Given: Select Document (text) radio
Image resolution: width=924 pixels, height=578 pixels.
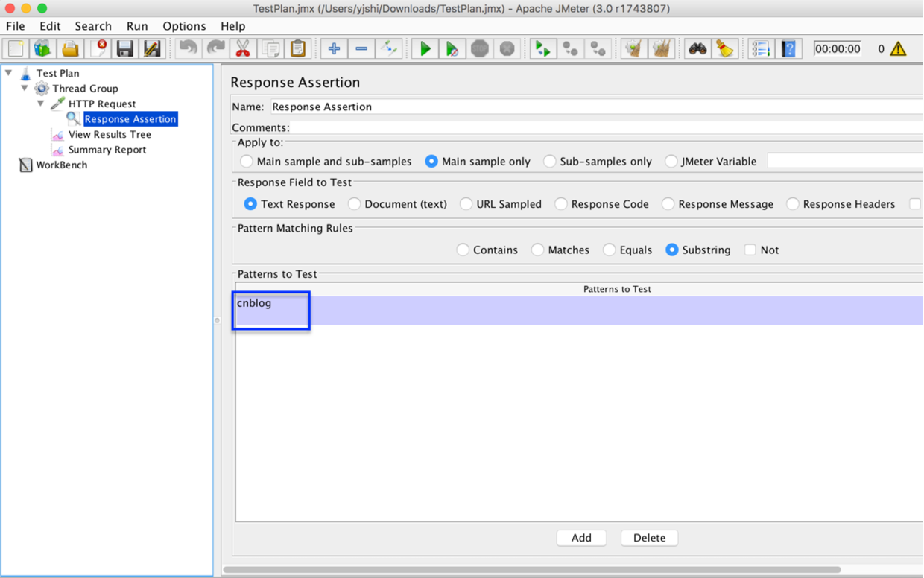Looking at the screenshot, I should pyautogui.click(x=355, y=204).
